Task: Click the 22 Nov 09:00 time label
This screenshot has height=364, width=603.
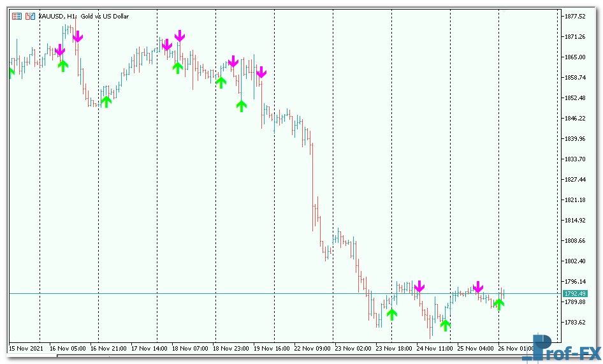Action: pyautogui.click(x=312, y=349)
